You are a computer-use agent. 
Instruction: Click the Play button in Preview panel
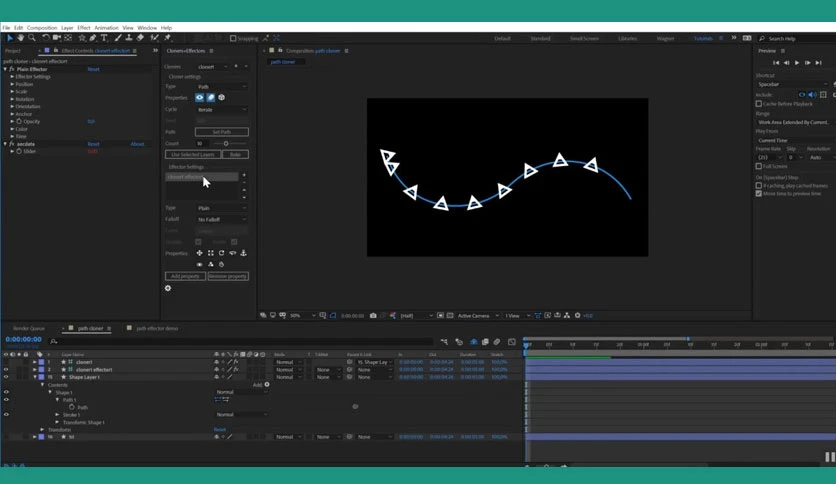[797, 63]
